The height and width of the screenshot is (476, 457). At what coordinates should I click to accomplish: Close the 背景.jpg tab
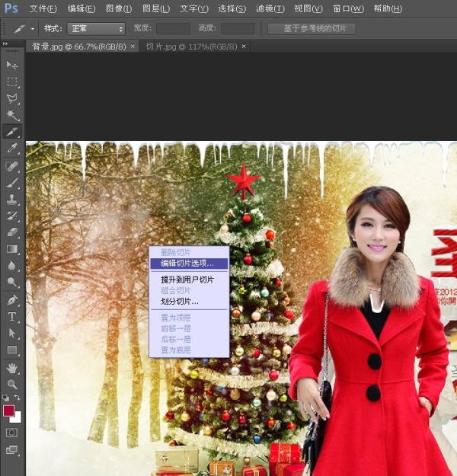(x=133, y=46)
